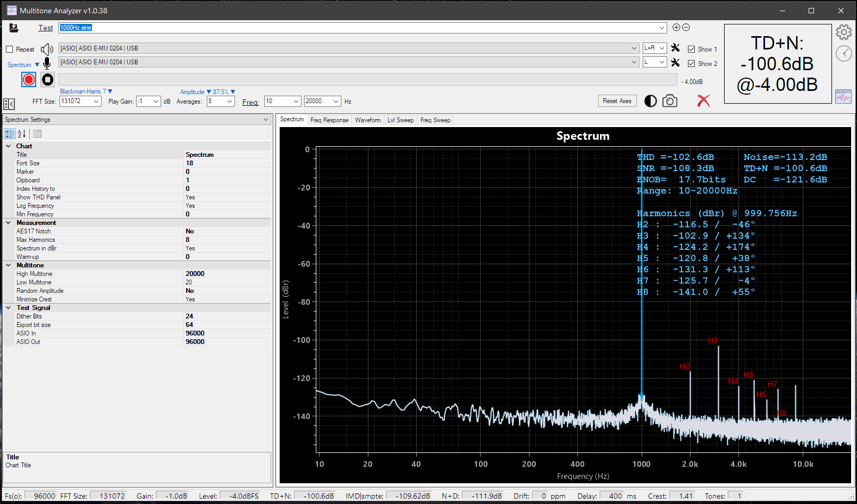Screen dimensions: 857x504
Task: Click the microphone input device icon
Action: (x=47, y=63)
